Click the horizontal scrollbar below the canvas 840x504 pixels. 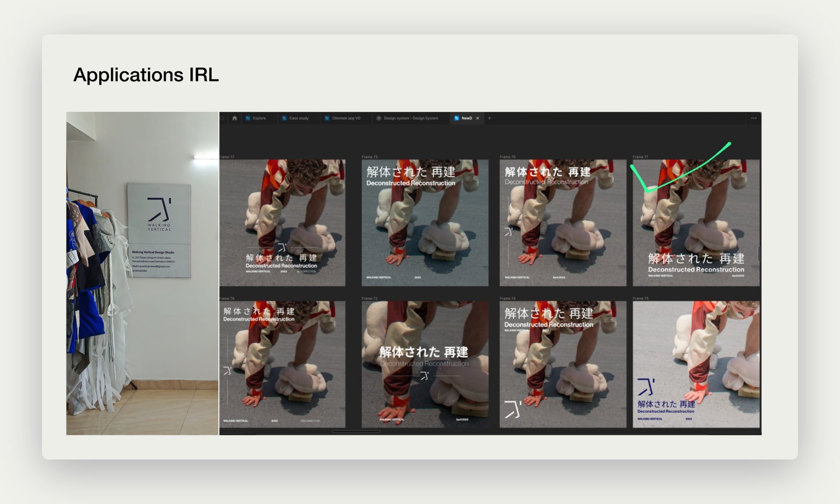tap(356, 431)
